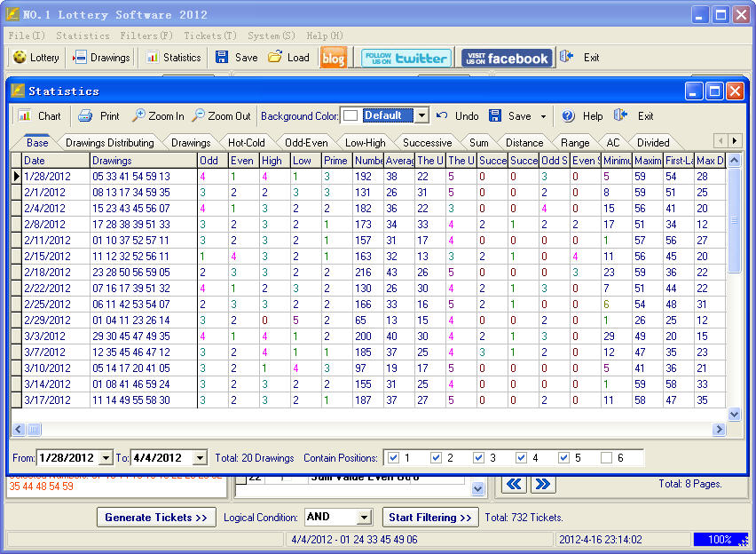
Task: Open the Tickets menu
Action: point(210,36)
